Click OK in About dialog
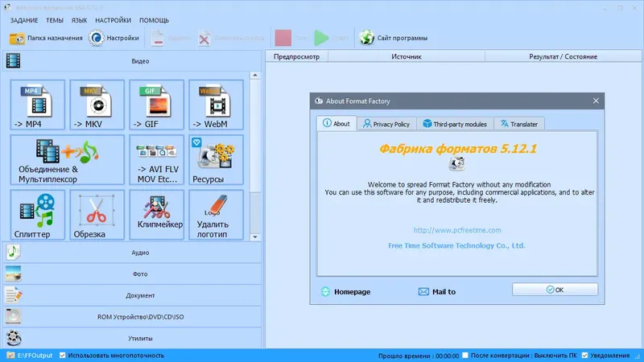The width and height of the screenshot is (644, 362). [555, 290]
